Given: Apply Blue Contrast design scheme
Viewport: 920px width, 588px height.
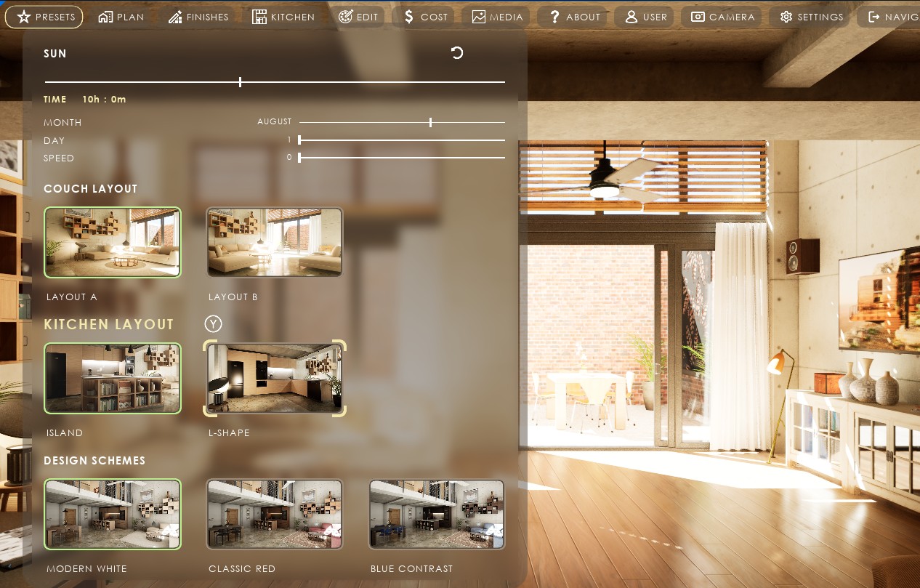Looking at the screenshot, I should 437,514.
